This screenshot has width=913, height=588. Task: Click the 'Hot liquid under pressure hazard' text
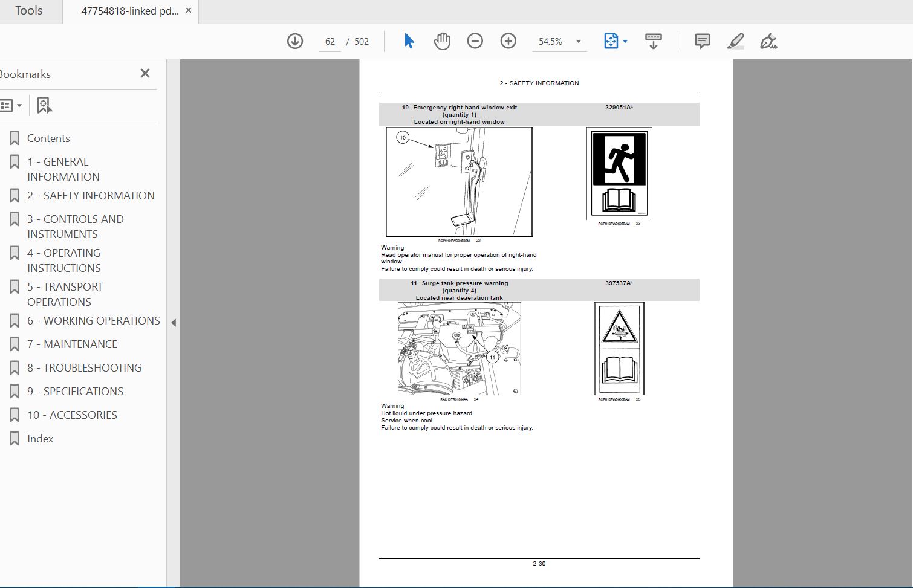[426, 413]
